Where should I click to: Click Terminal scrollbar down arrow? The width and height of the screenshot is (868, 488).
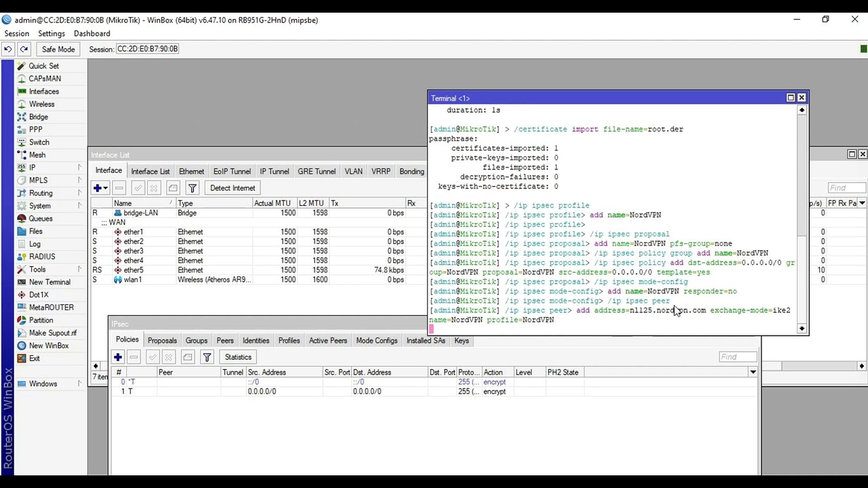pyautogui.click(x=802, y=329)
